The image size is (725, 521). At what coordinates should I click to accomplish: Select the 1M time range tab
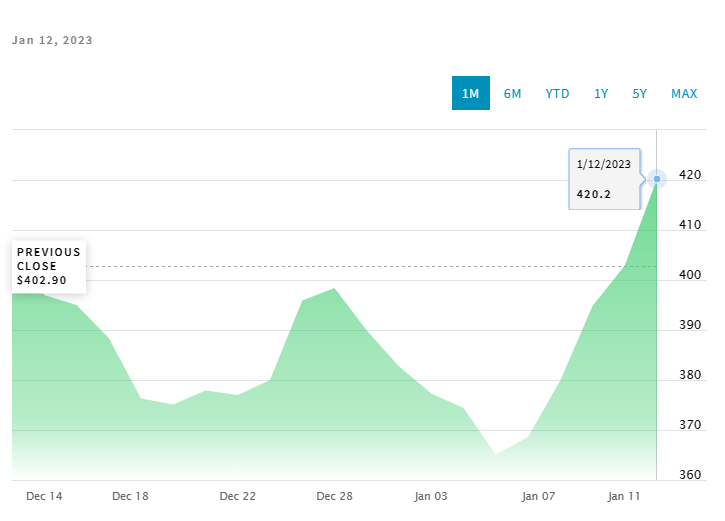pyautogui.click(x=470, y=93)
